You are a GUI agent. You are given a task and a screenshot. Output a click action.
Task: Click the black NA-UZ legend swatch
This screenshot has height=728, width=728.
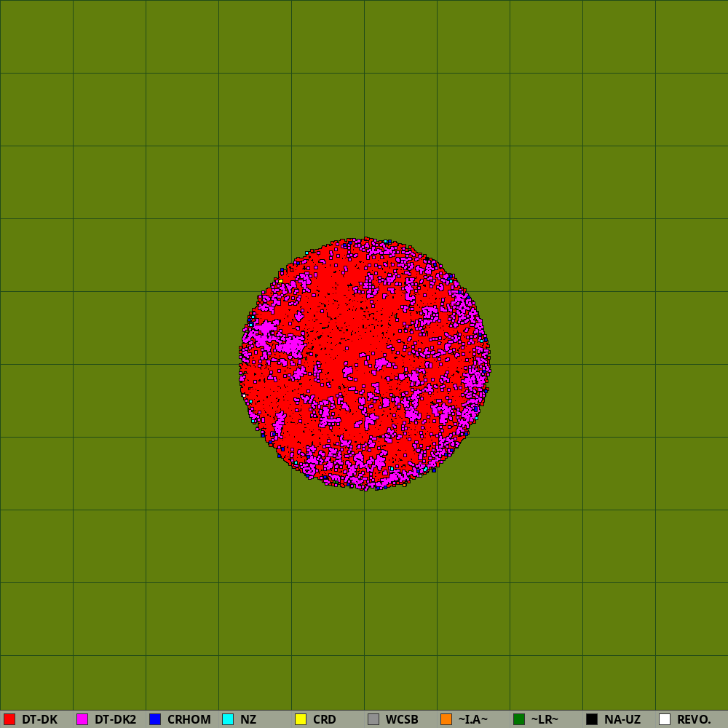[x=592, y=719]
